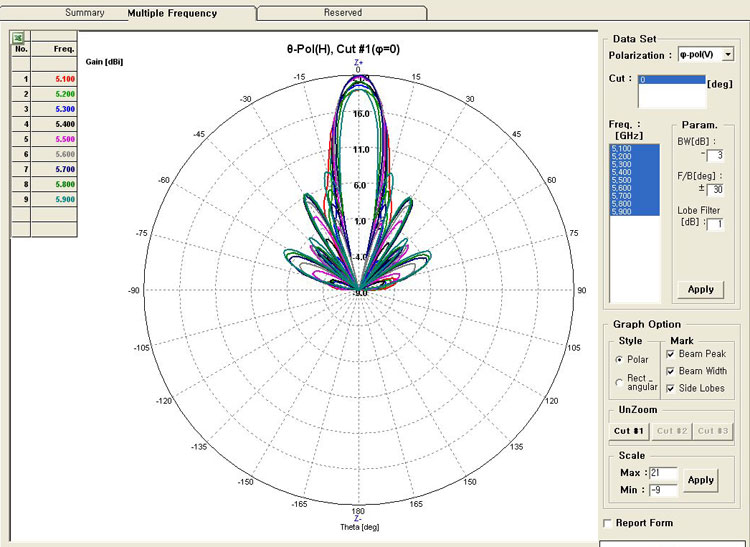The height and width of the screenshot is (547, 750).
Task: Click the blue 5.300 legend table row
Action: (x=44, y=109)
